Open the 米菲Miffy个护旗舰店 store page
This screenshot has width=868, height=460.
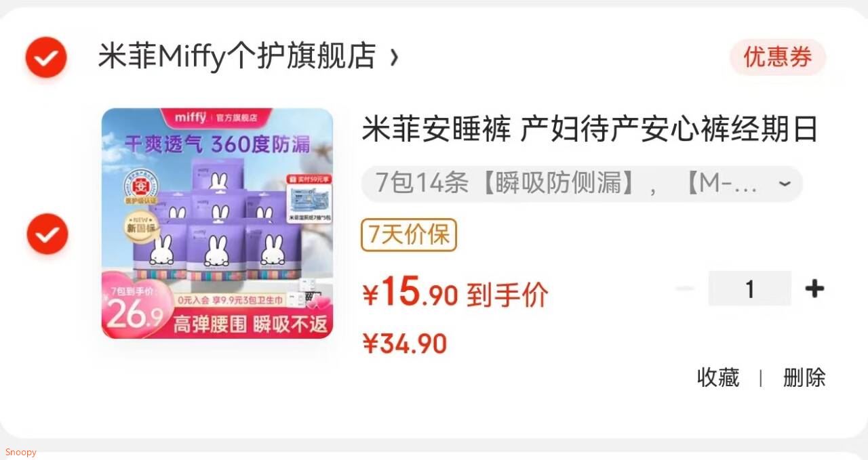tap(237, 56)
